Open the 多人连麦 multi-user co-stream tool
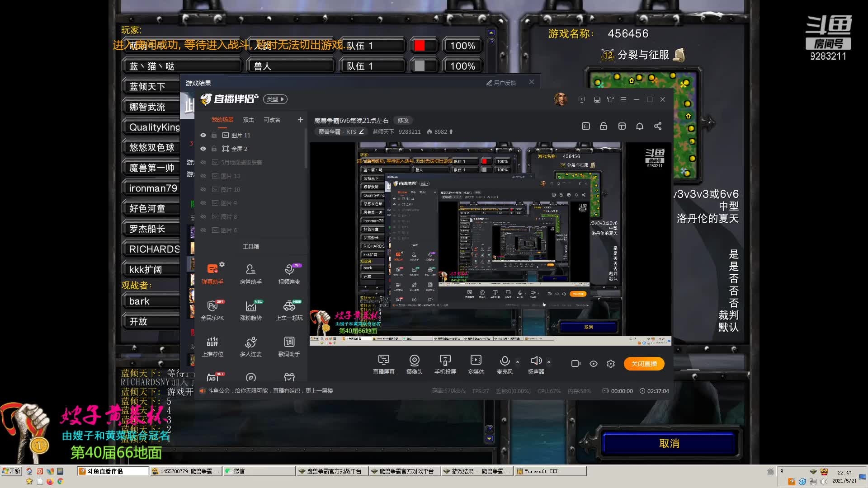Screen dimensions: 868x488 tap(250, 346)
